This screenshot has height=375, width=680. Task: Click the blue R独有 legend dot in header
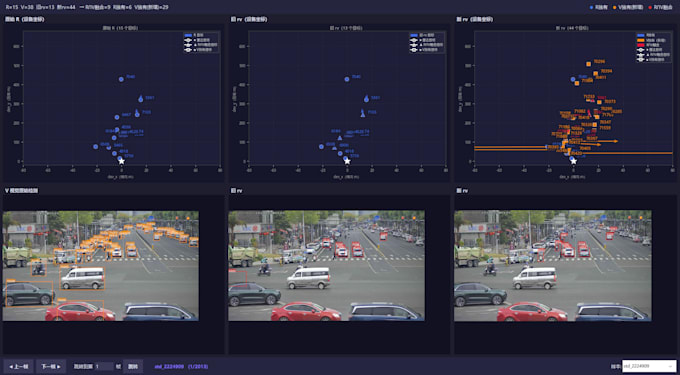coord(592,7)
